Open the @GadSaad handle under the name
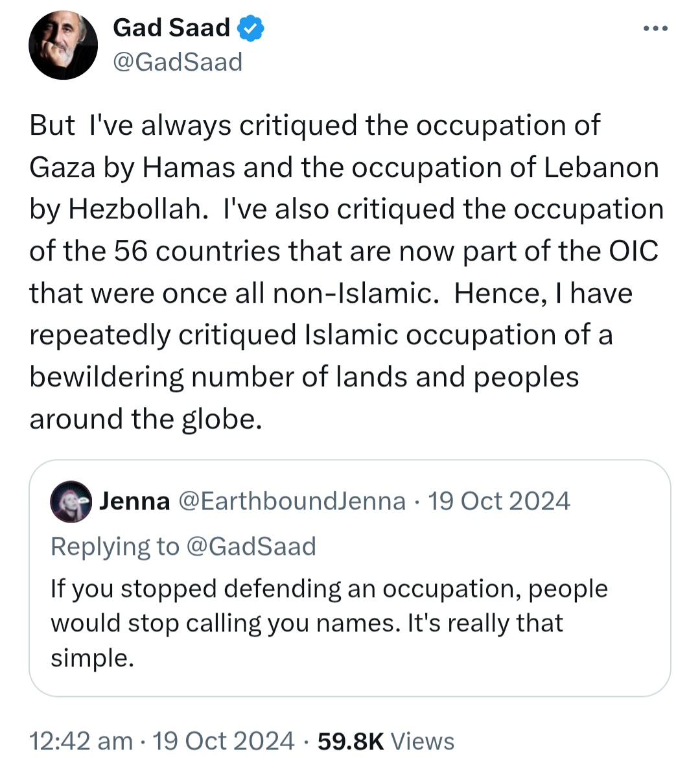700x776 pixels. (178, 62)
